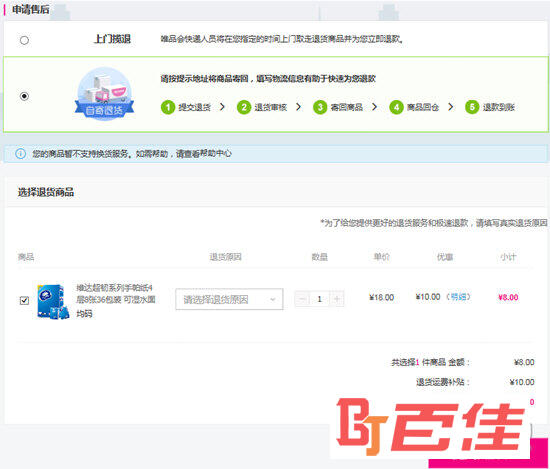
Task: Click step 2 退货审核 circle icon
Action: (x=244, y=107)
